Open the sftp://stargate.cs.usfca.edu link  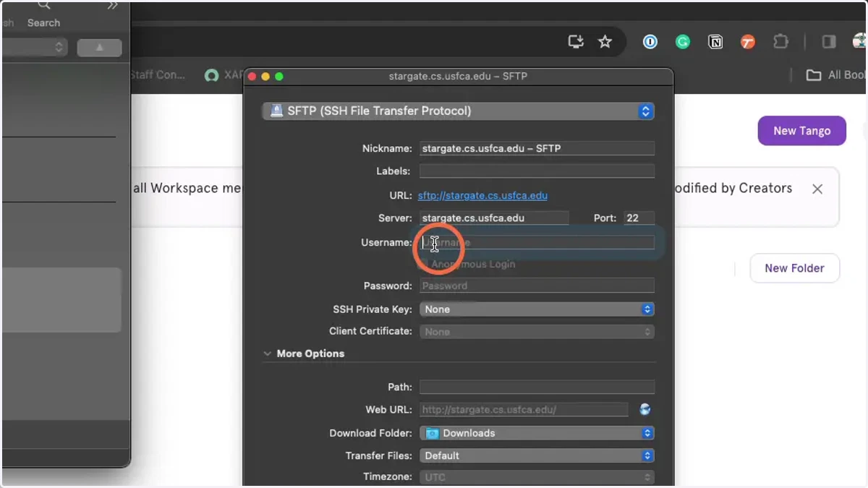pos(482,195)
